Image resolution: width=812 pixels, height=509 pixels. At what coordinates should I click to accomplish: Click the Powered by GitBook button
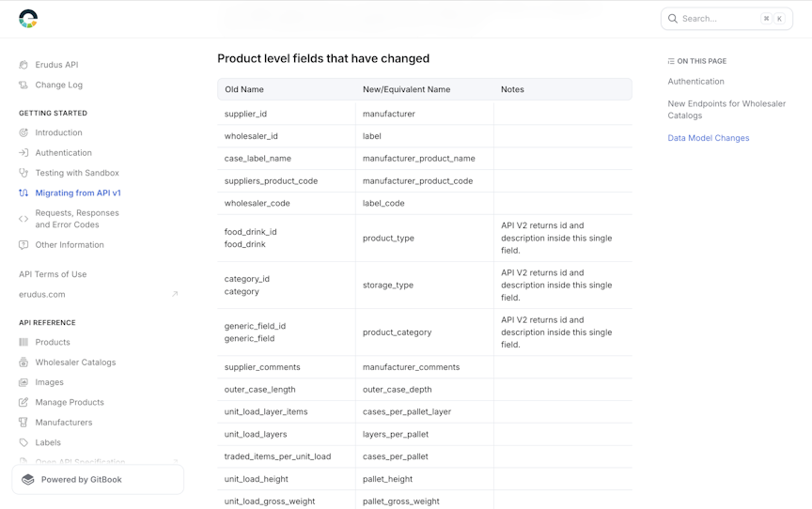pos(98,480)
